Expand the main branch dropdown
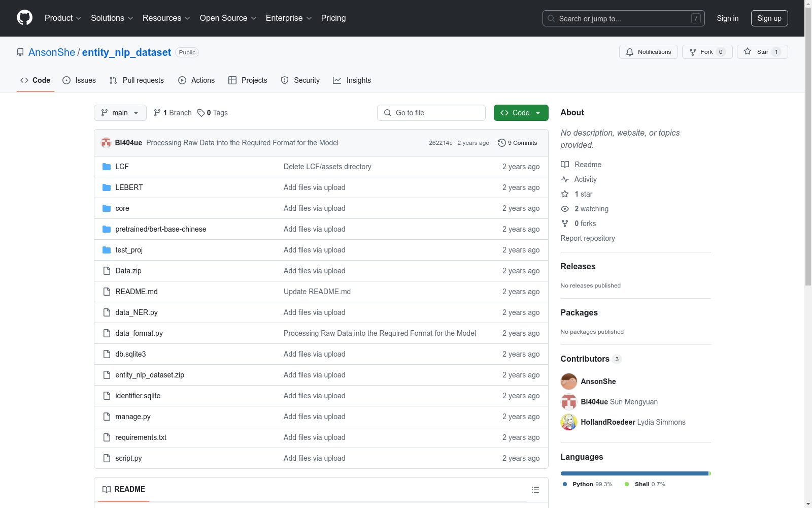The width and height of the screenshot is (812, 508). pos(120,113)
